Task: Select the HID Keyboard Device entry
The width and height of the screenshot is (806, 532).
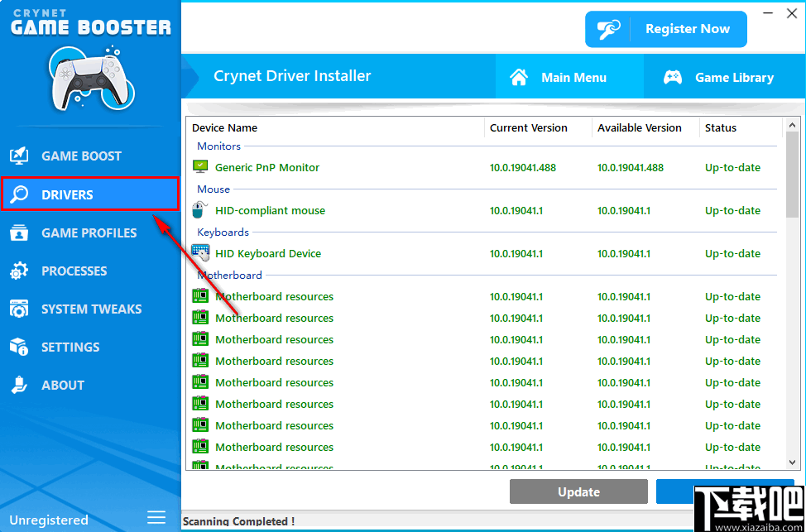Action: point(484,253)
